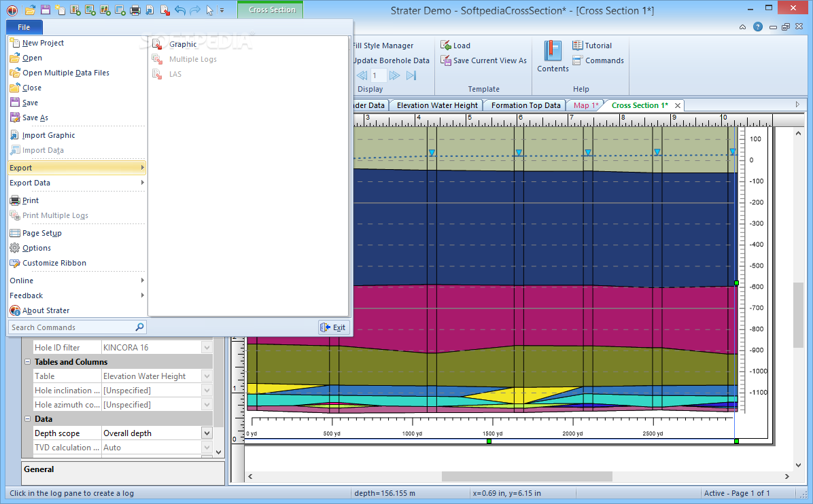Click the New Project icon in quick access toolbar
The width and height of the screenshot is (813, 504).
coord(60,10)
